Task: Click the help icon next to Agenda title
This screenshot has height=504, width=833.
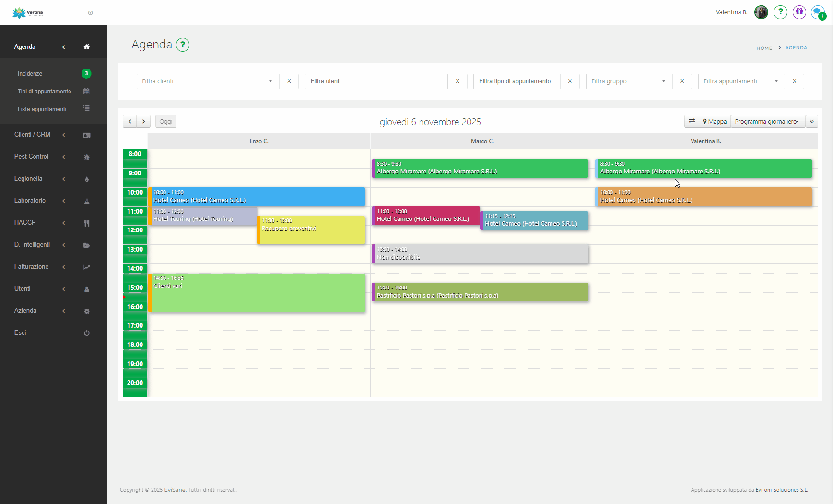Action: [183, 45]
